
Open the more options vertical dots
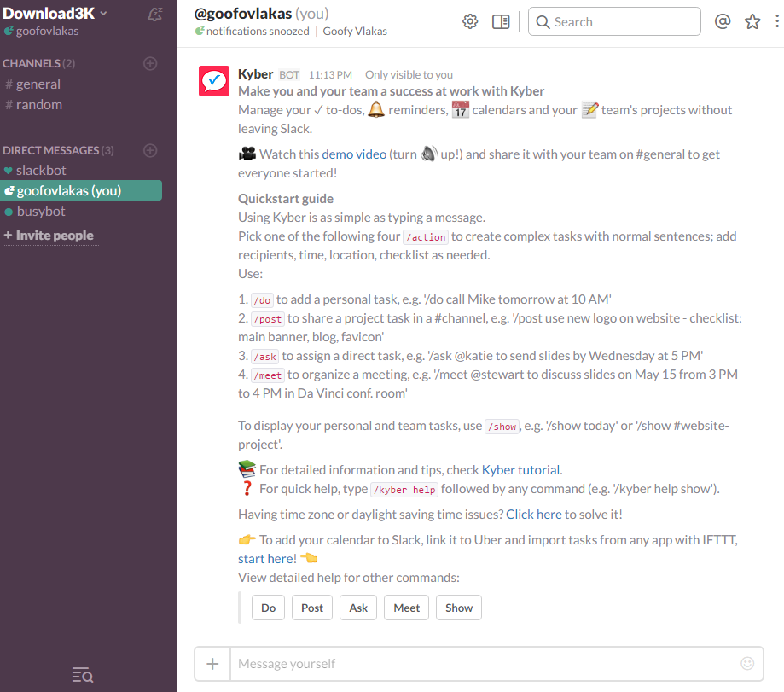[776, 21]
